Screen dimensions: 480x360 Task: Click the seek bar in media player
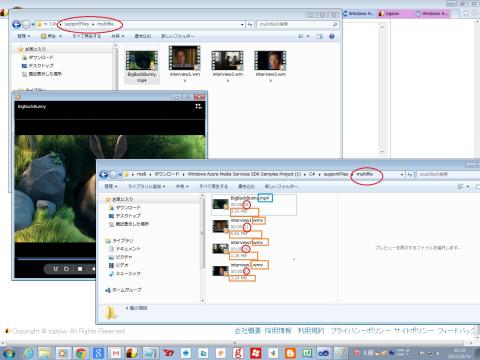(x=56, y=259)
